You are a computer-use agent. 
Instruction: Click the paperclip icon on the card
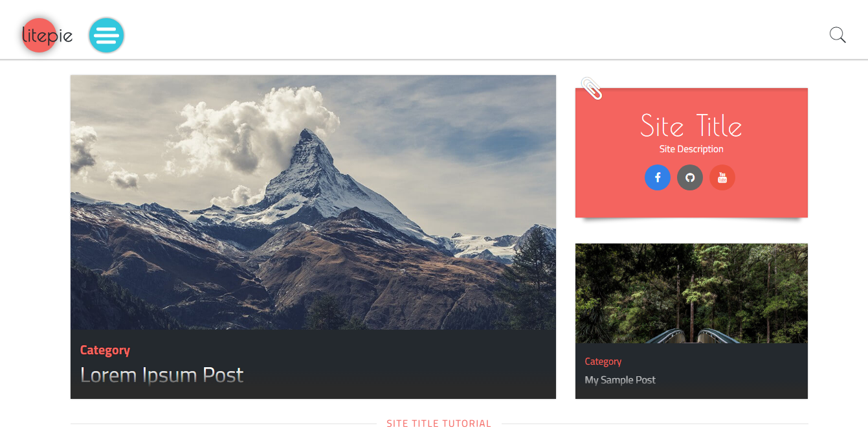pos(592,88)
